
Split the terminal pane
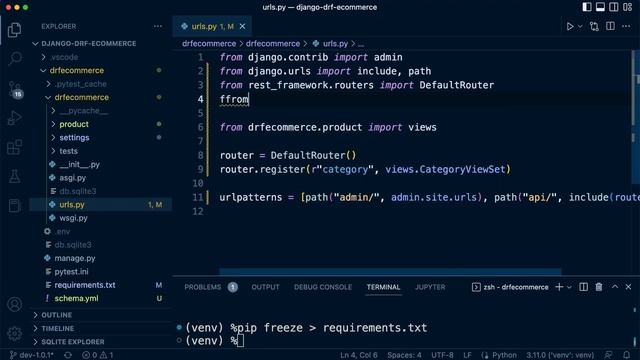pos(584,287)
